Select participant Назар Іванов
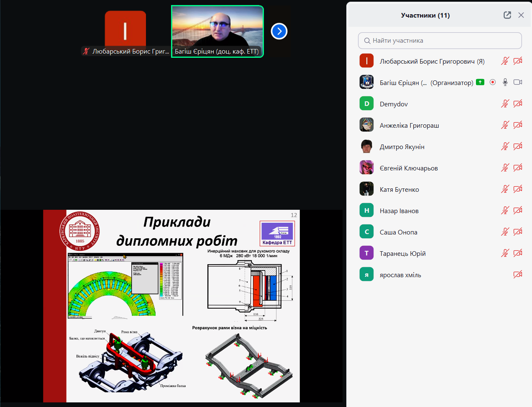 (440, 211)
